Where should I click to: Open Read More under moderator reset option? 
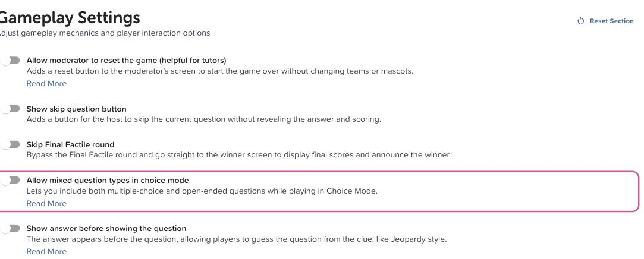(x=46, y=83)
